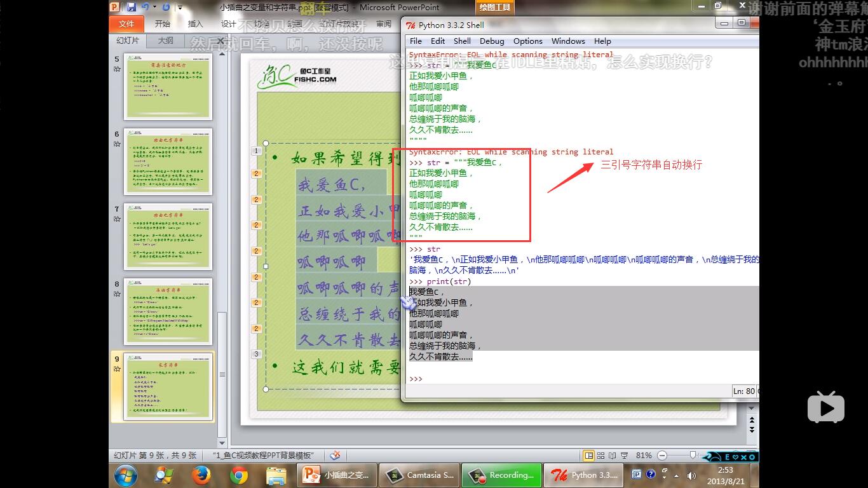Open the Customize Quick Access Toolbar dropdown
Image resolution: width=868 pixels, height=488 pixels.
tap(181, 8)
